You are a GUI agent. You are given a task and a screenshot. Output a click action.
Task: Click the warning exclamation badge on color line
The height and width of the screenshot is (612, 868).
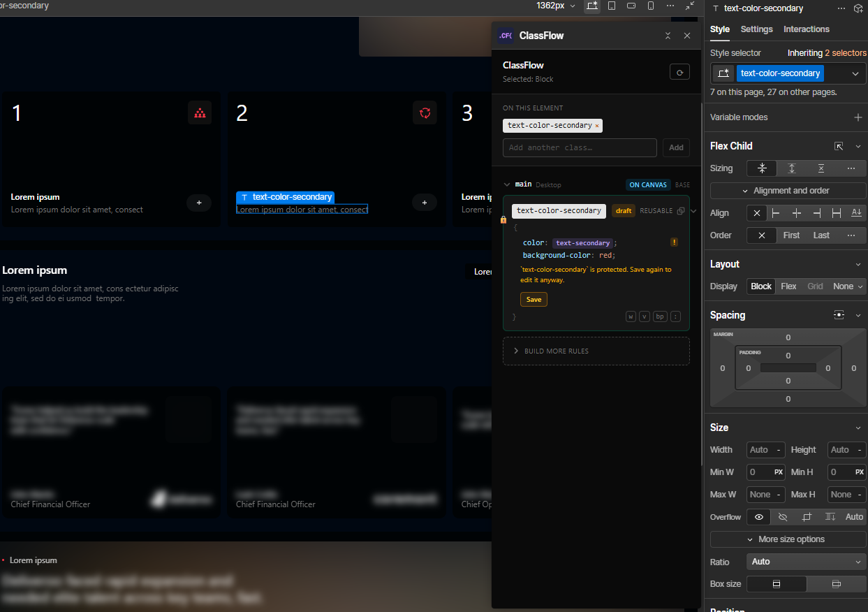[x=675, y=242]
